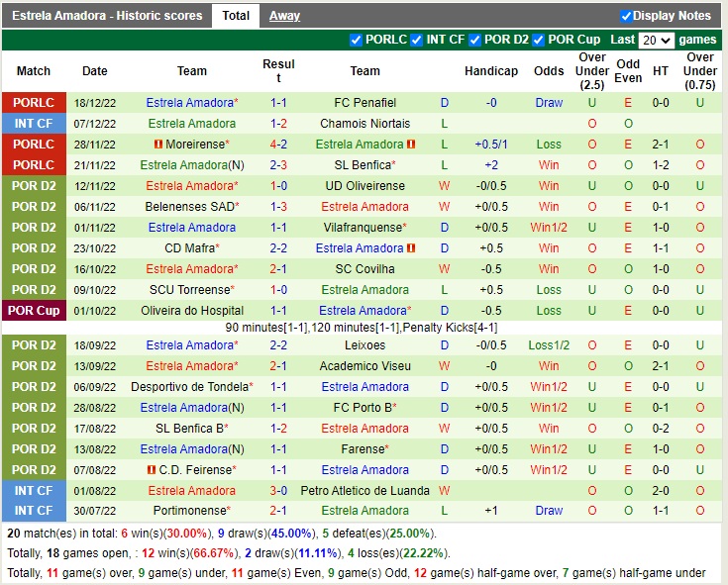Image resolution: width=728 pixels, height=585 pixels.
Task: Click the +2 handicap on Benfica row
Action: pos(491,165)
